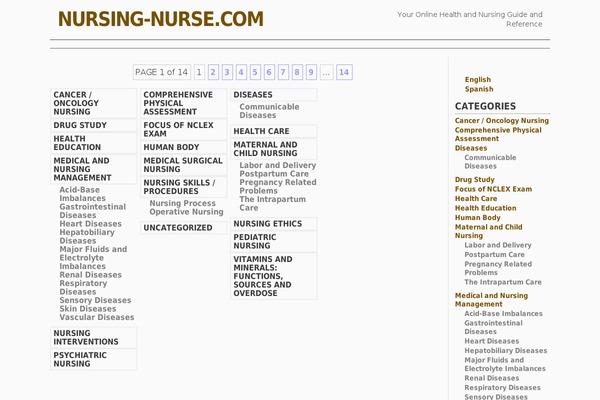This screenshot has height=400, width=600.
Task: Open sidebar Communicable Diseases subcategory
Action: pyautogui.click(x=490, y=162)
